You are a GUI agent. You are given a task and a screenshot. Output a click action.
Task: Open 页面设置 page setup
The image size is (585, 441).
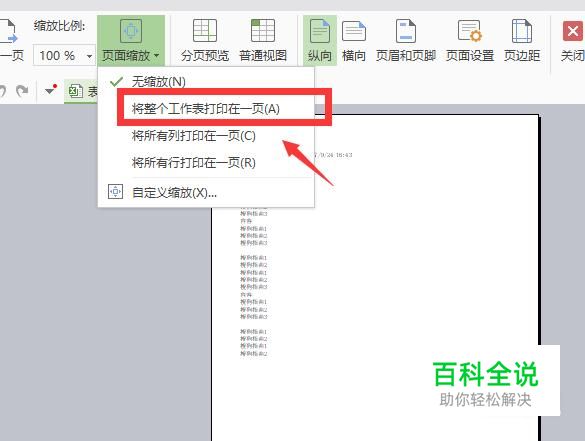pos(470,41)
